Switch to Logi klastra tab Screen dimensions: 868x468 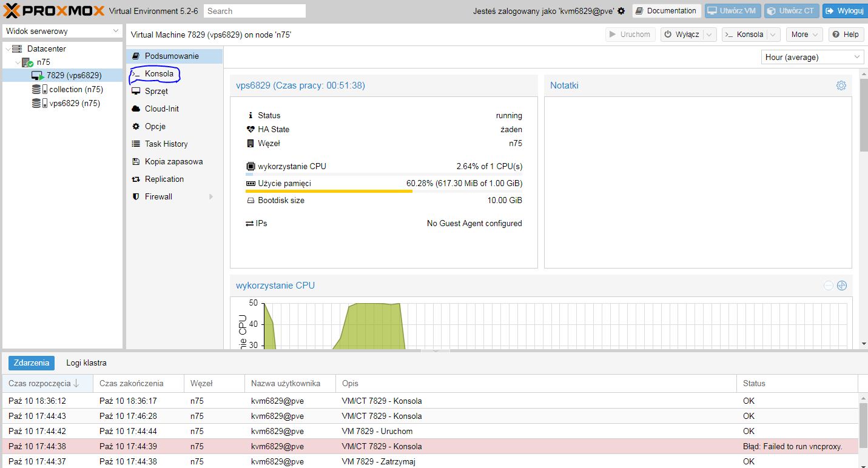tap(86, 363)
